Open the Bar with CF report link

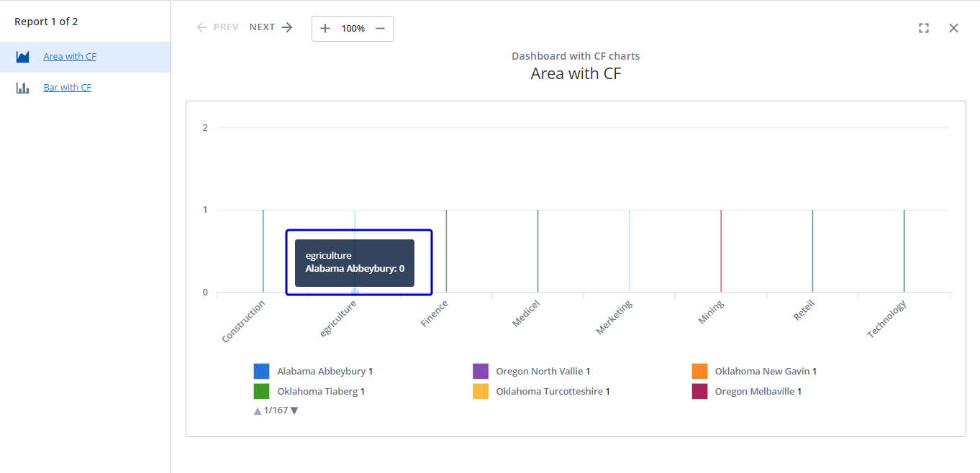(x=67, y=88)
